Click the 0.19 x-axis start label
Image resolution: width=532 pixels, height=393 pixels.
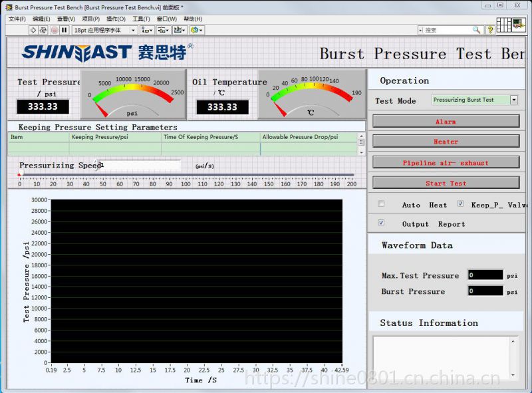click(x=51, y=370)
